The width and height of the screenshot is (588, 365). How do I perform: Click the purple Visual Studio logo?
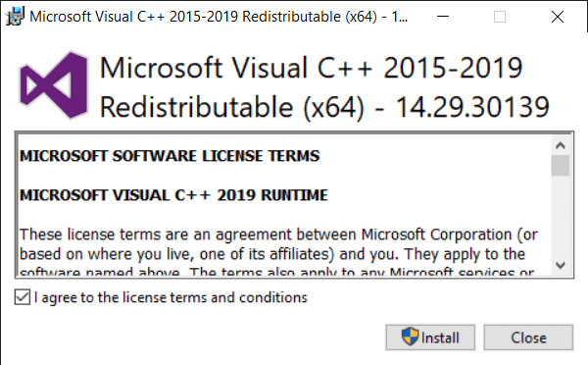(x=53, y=84)
